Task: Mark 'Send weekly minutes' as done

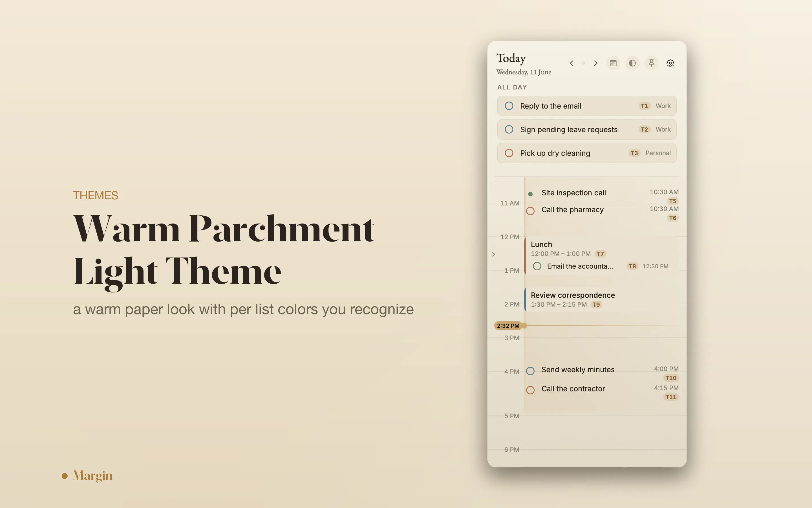Action: [531, 371]
